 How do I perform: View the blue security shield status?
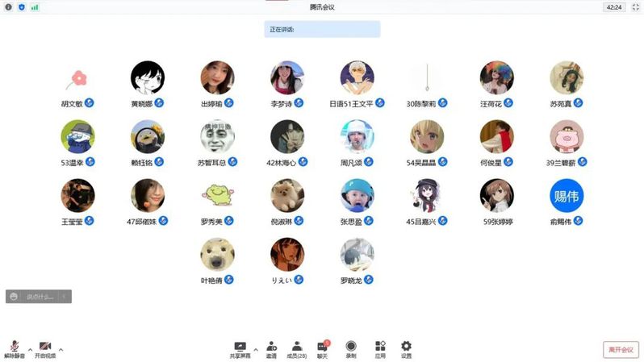pos(22,7)
